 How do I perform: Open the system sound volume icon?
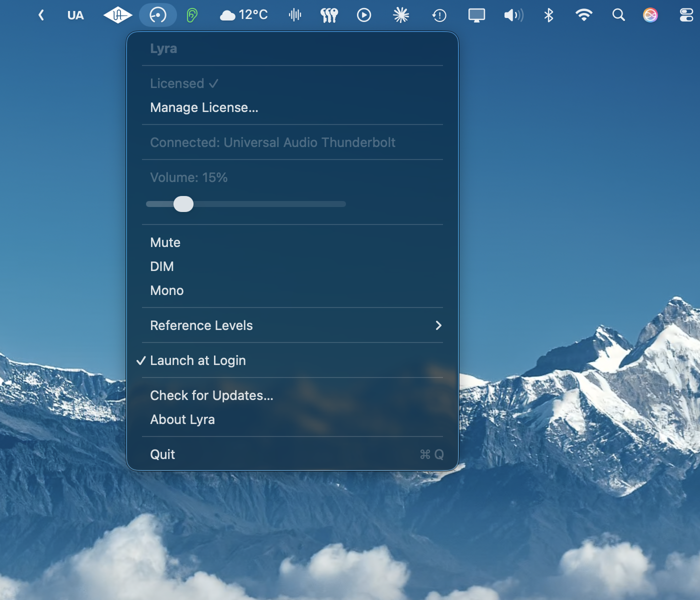click(513, 15)
